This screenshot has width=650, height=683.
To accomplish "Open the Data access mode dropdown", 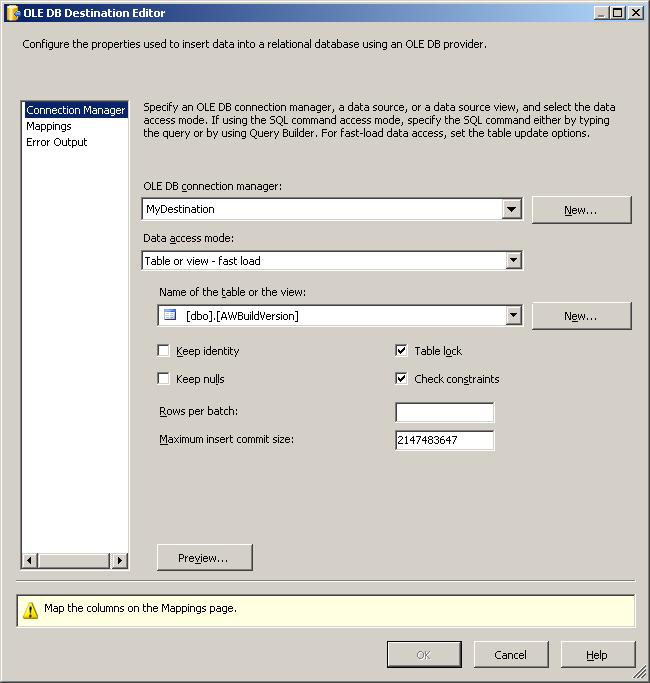I will click(512, 261).
